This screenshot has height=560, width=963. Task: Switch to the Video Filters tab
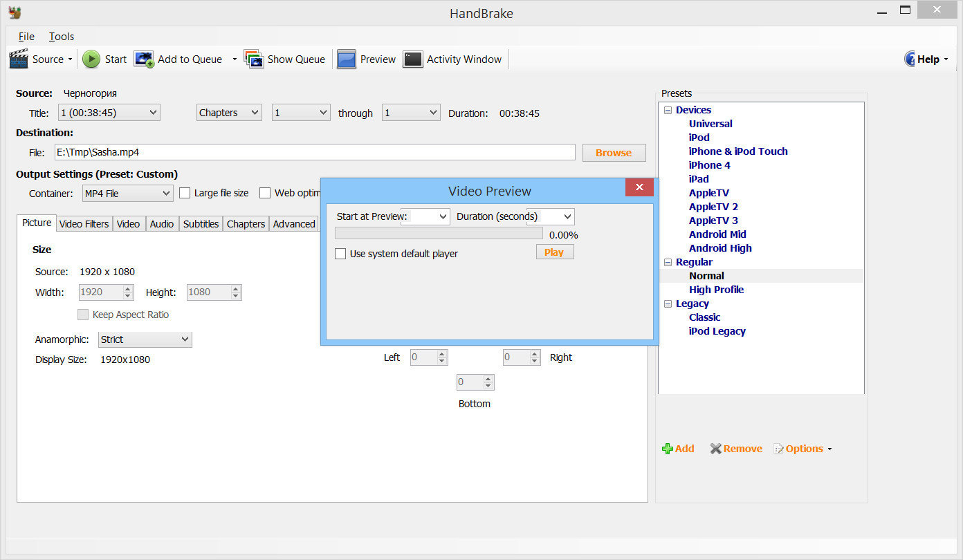coord(84,224)
